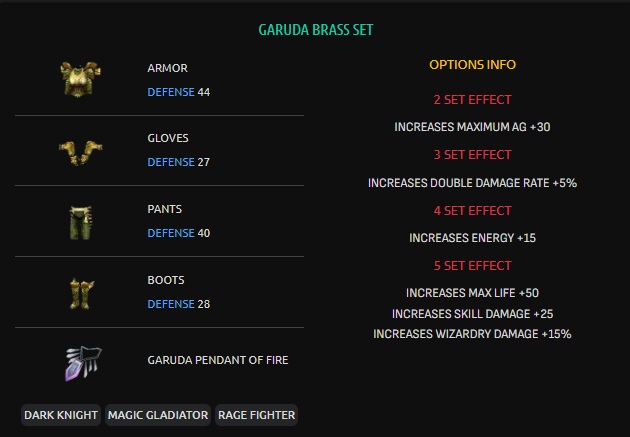The image size is (630, 437).
Task: Select the Dark Knight class tag
Action: 61,414
